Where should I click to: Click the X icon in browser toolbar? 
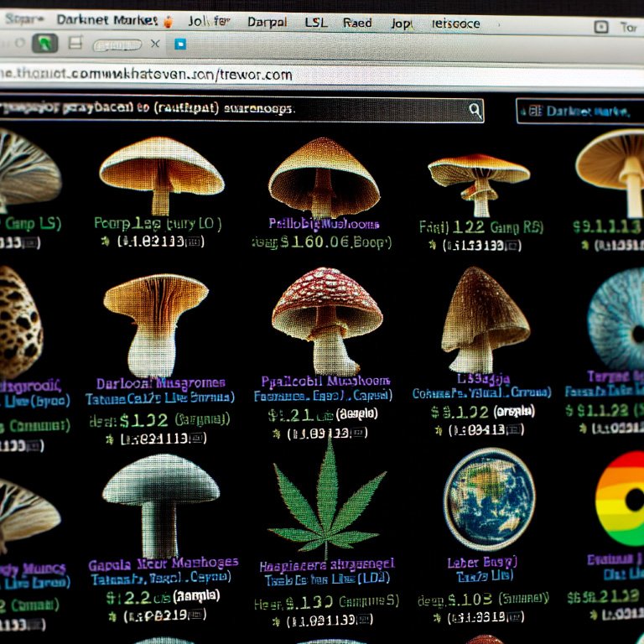click(x=155, y=44)
